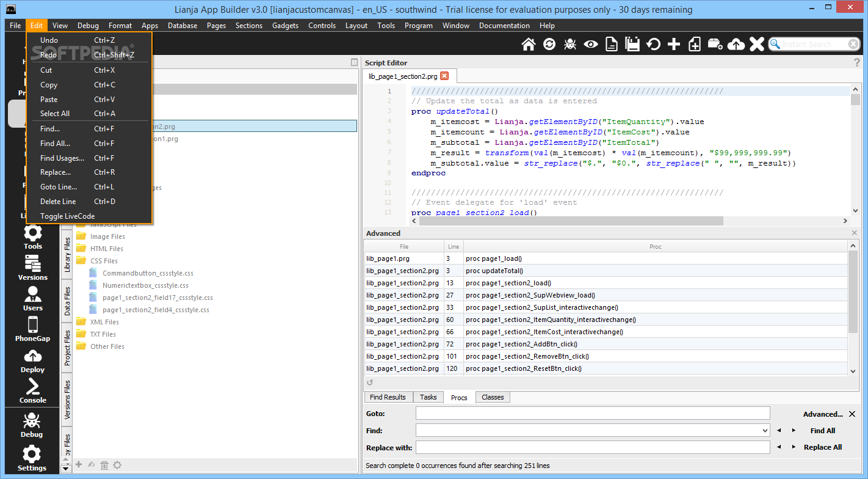Click the Find All button
Viewport: 868px width, 479px height.
[x=822, y=431]
